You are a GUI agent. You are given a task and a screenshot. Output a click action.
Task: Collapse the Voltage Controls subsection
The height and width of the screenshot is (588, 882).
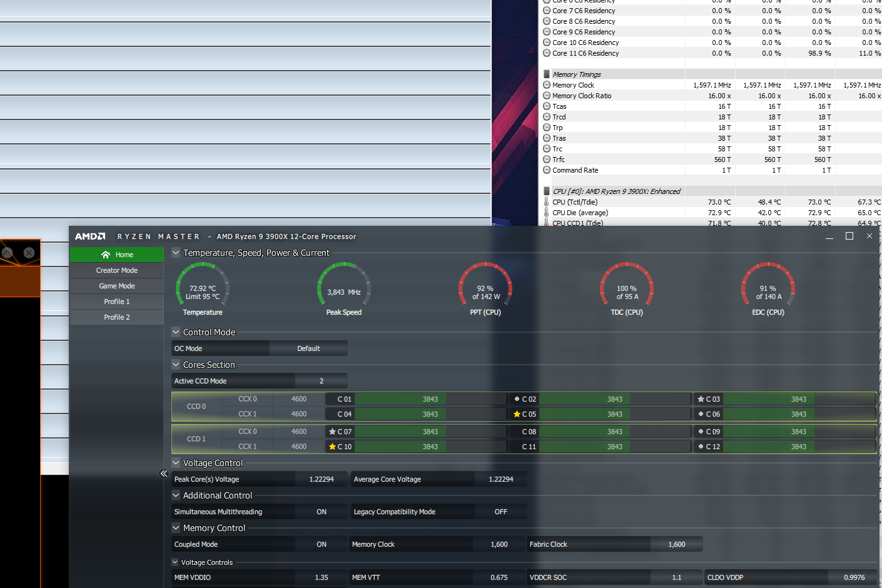point(175,562)
